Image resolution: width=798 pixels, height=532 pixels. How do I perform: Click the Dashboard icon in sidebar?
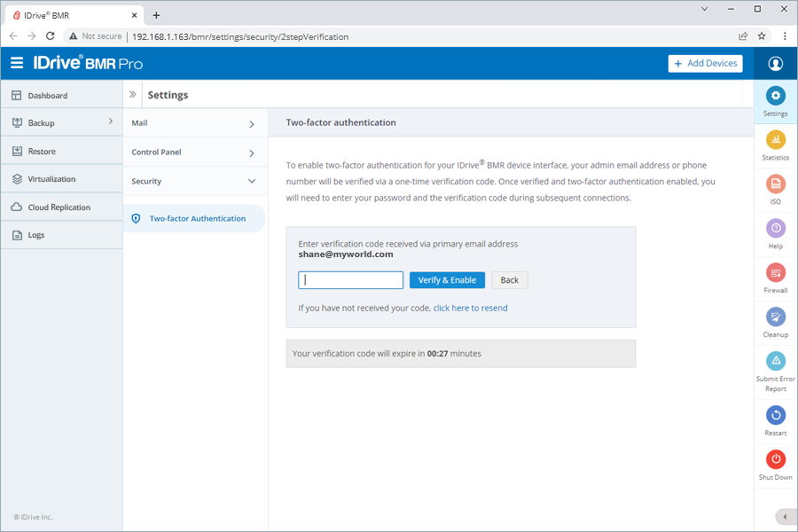[16, 95]
